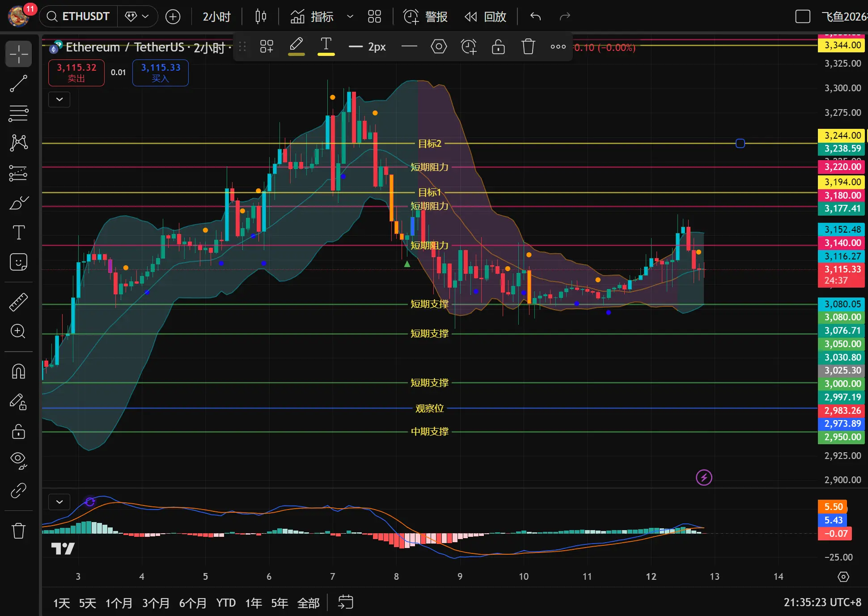868x616 pixels.
Task: Switch to the 3个月 time range
Action: point(156,603)
